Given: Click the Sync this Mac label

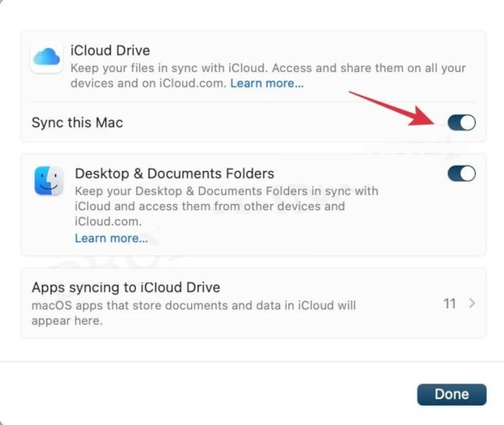Looking at the screenshot, I should click(77, 123).
